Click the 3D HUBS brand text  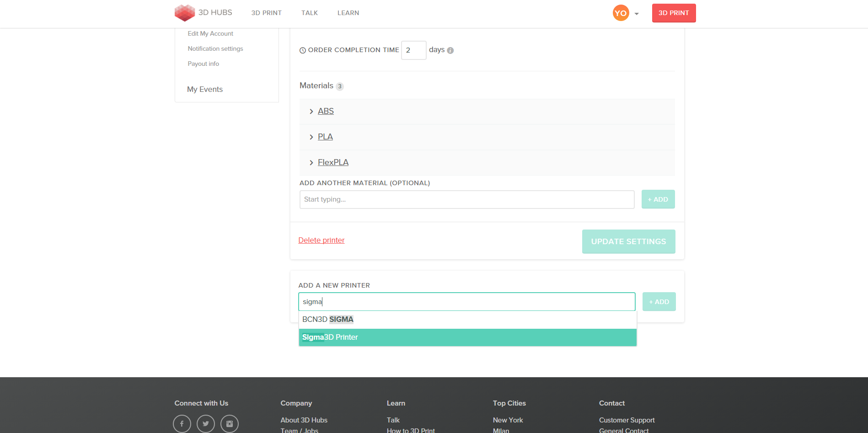point(215,12)
